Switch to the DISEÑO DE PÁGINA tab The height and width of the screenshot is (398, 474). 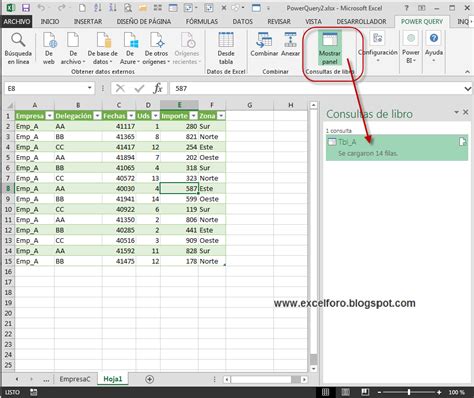[144, 22]
